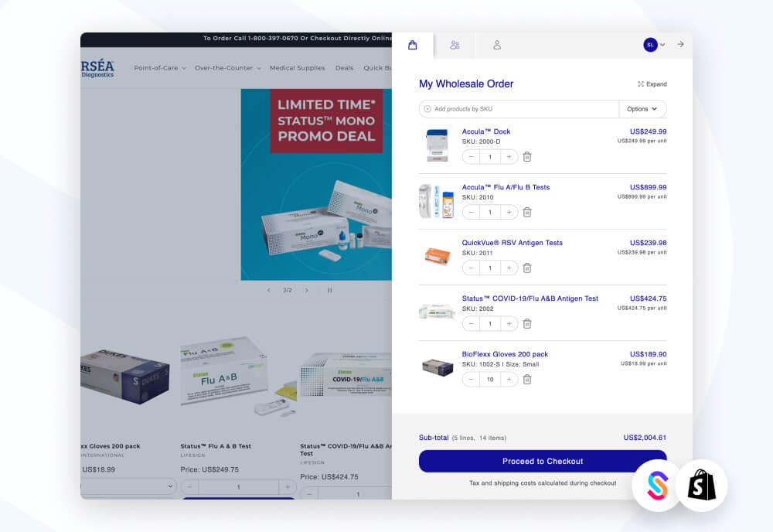Click Expand to enlarge the order panel
Viewport: 773px width, 532px height.
pyautogui.click(x=652, y=84)
